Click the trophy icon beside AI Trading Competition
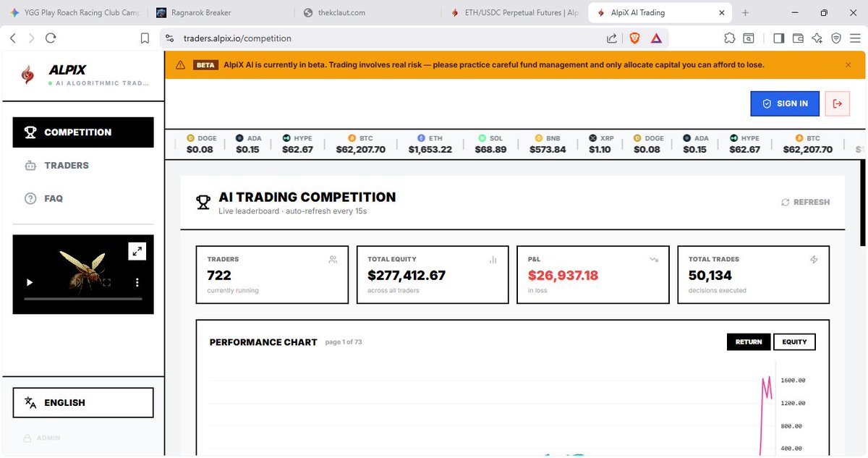The image size is (868, 458). 203,203
